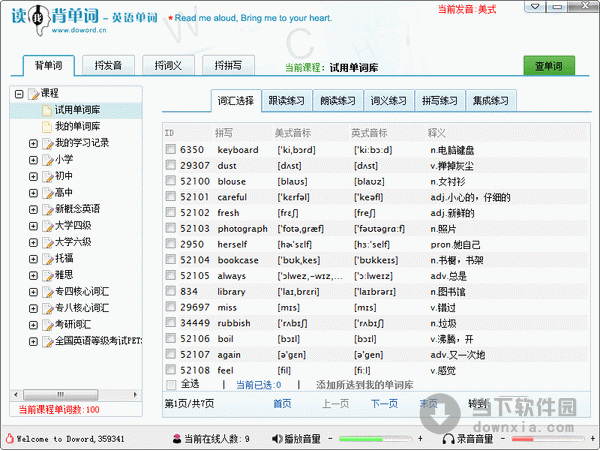This screenshot has height=451, width=600.
Task: Go to 首页 first page link
Action: click(282, 404)
